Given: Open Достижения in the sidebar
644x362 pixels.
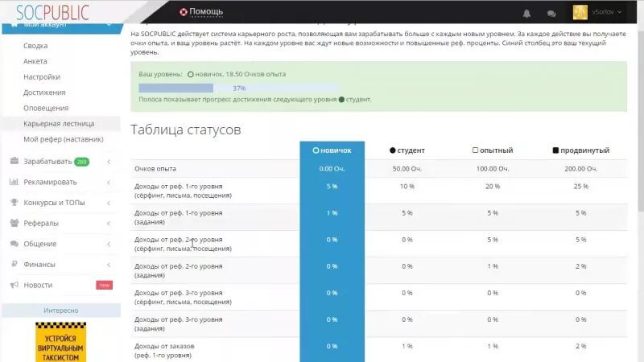Looking at the screenshot, I should pos(44,93).
